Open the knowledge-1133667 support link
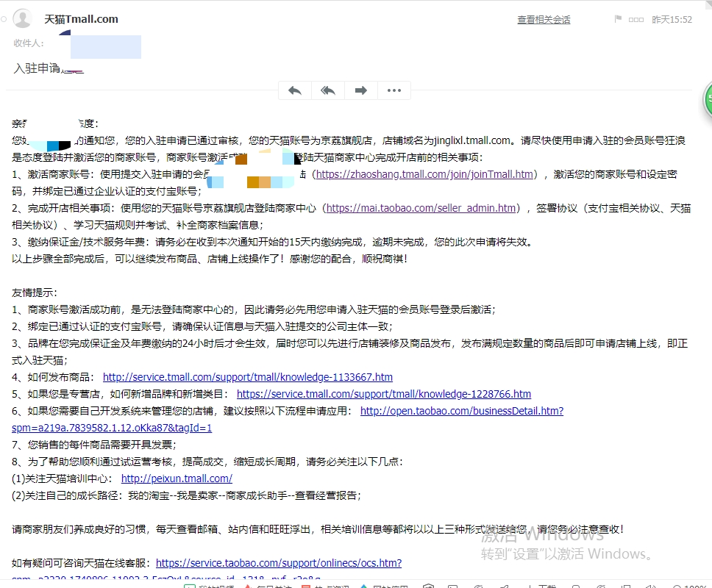 tap(247, 377)
